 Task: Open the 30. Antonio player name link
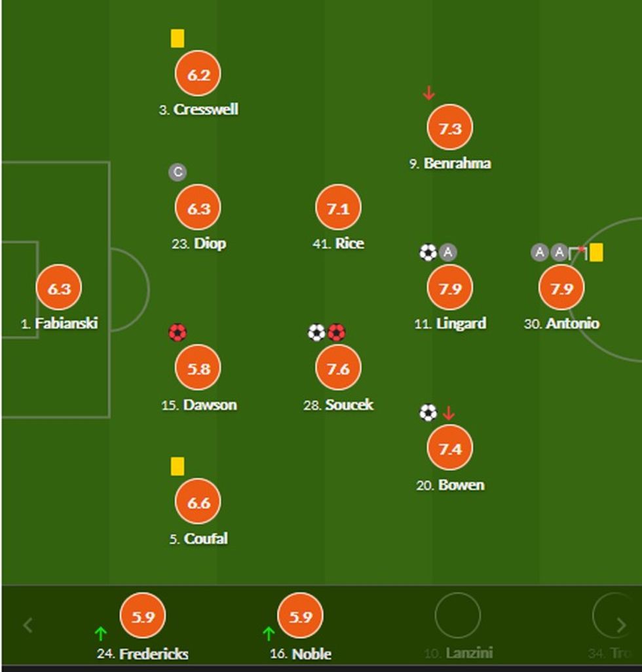(561, 324)
